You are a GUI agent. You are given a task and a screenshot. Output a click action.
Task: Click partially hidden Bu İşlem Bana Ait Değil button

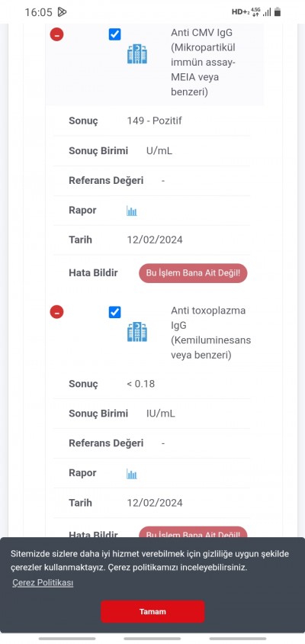coord(193,533)
